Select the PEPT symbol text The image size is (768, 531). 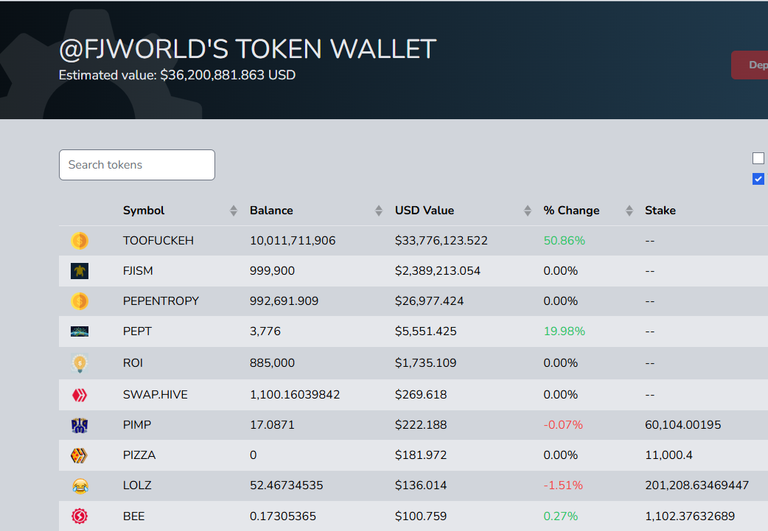(137, 332)
